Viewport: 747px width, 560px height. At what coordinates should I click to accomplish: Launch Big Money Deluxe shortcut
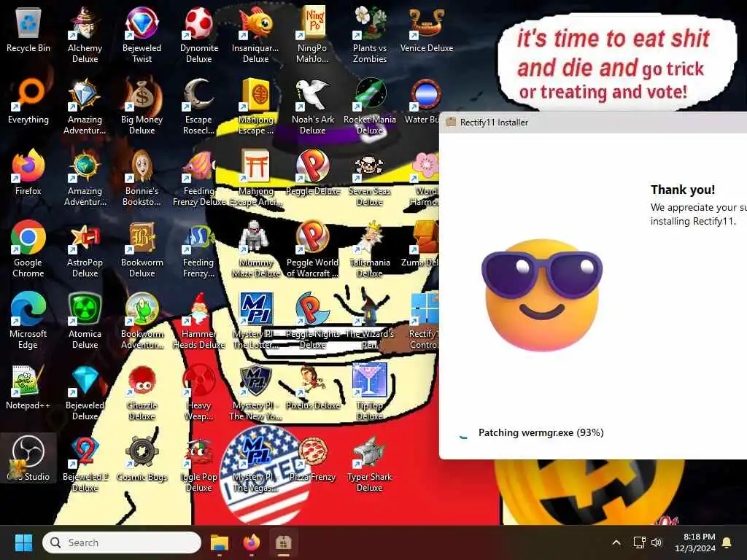point(142,106)
